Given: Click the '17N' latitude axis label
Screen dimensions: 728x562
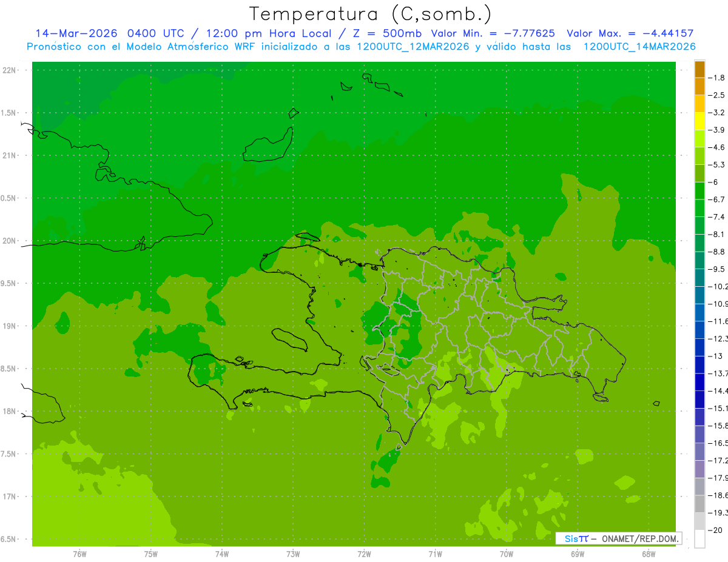Looking at the screenshot, I should (9, 497).
